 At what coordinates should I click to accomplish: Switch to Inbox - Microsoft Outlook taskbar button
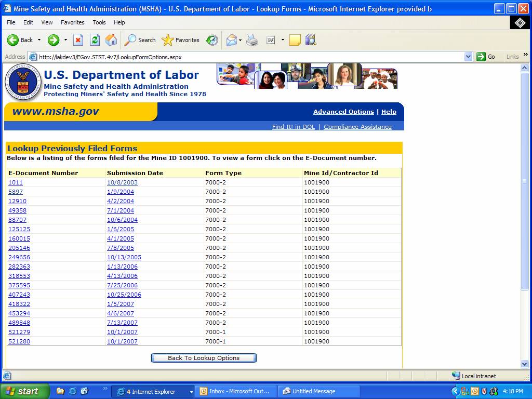(x=235, y=391)
